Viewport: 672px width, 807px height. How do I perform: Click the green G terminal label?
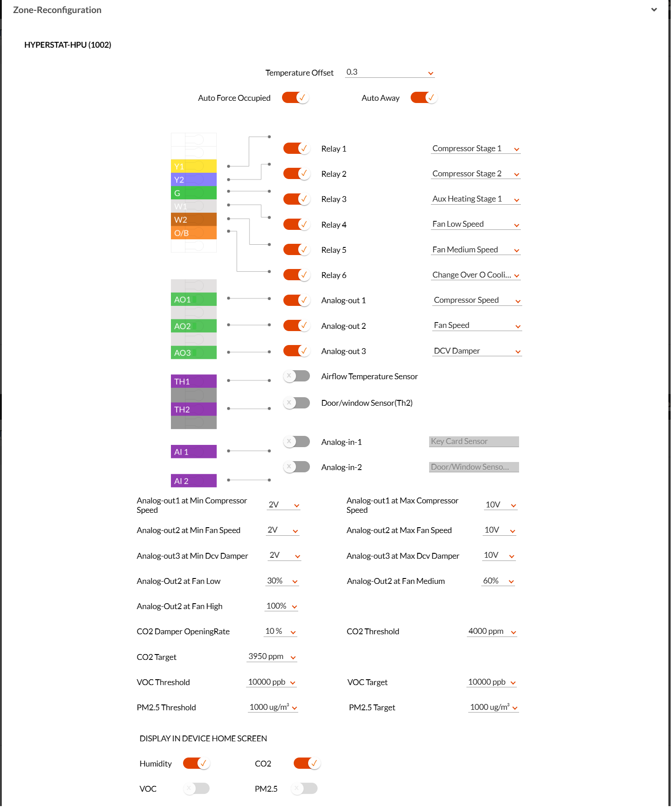[194, 193]
